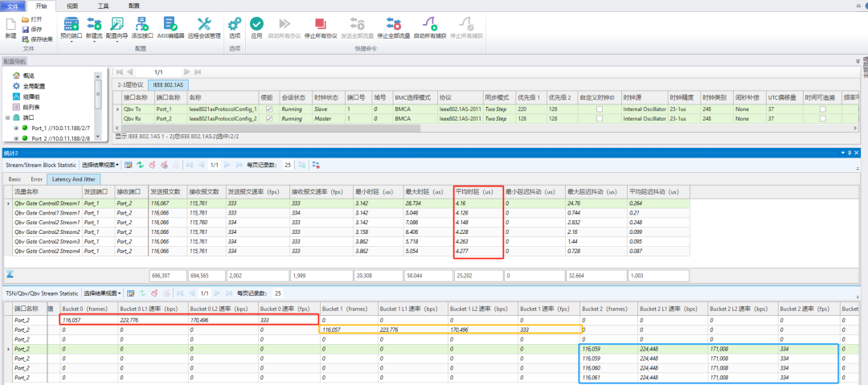This screenshot has height=385, width=868.
Task: Open 选择结果视图 dropdown in Qbv Stream Statistic
Action: tap(101, 293)
